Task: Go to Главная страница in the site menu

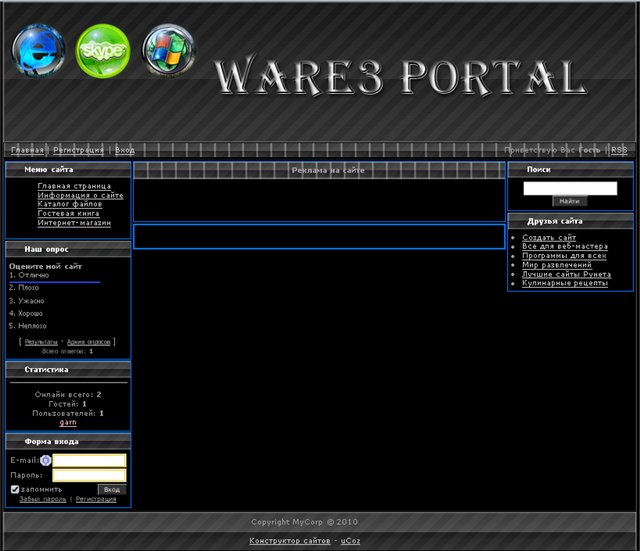Action: (74, 186)
